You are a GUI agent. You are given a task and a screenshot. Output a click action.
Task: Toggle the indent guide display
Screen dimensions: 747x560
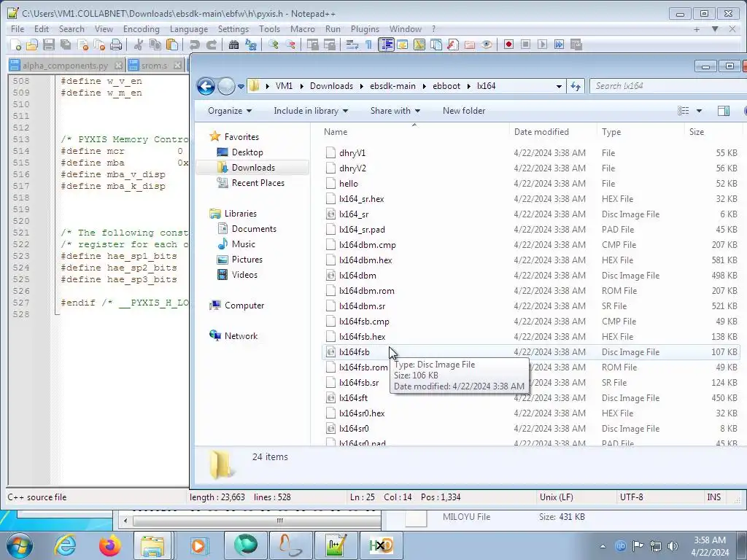coord(385,44)
